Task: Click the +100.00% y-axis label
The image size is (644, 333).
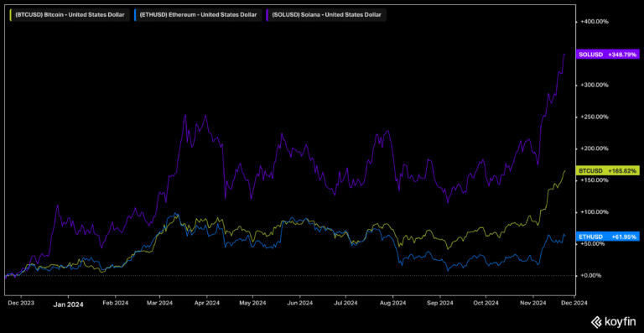Action: (x=595, y=212)
